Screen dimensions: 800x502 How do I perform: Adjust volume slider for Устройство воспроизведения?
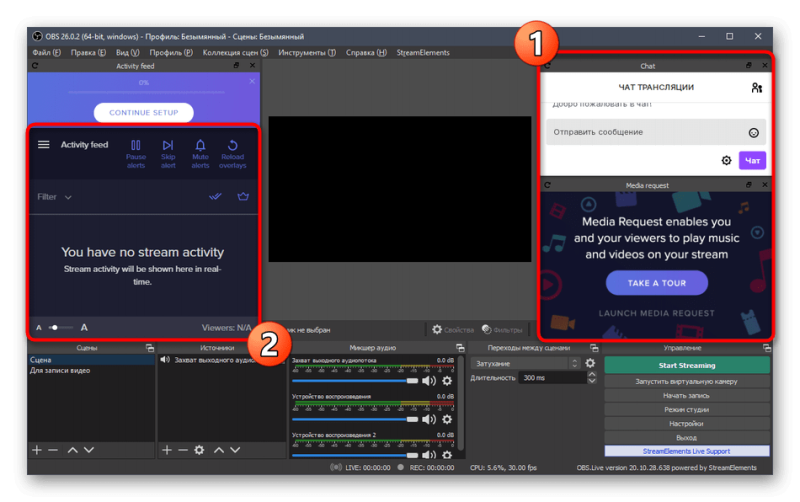355,419
